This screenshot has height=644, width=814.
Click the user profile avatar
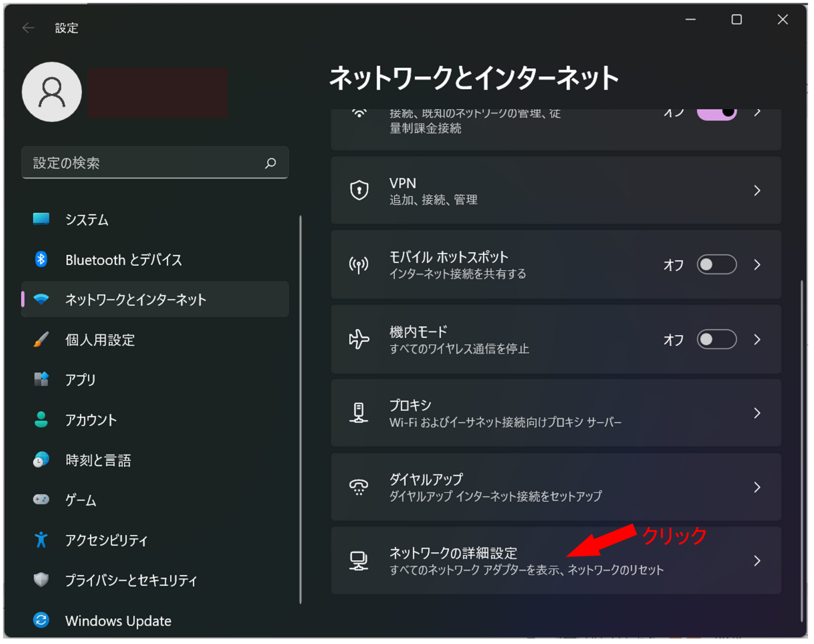pyautogui.click(x=52, y=92)
